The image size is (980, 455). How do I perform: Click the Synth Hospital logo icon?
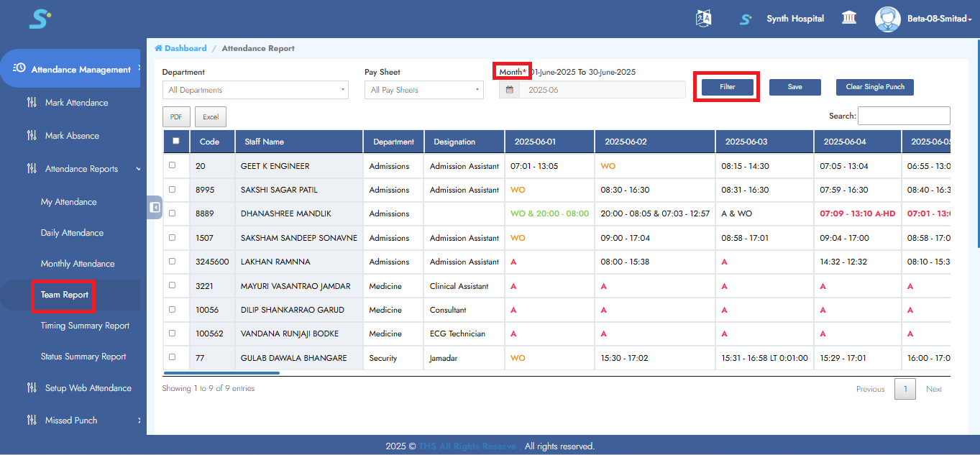pyautogui.click(x=746, y=19)
